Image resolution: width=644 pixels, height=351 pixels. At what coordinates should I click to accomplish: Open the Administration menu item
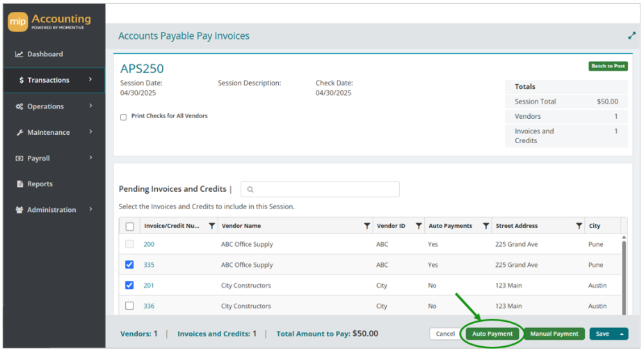(51, 210)
